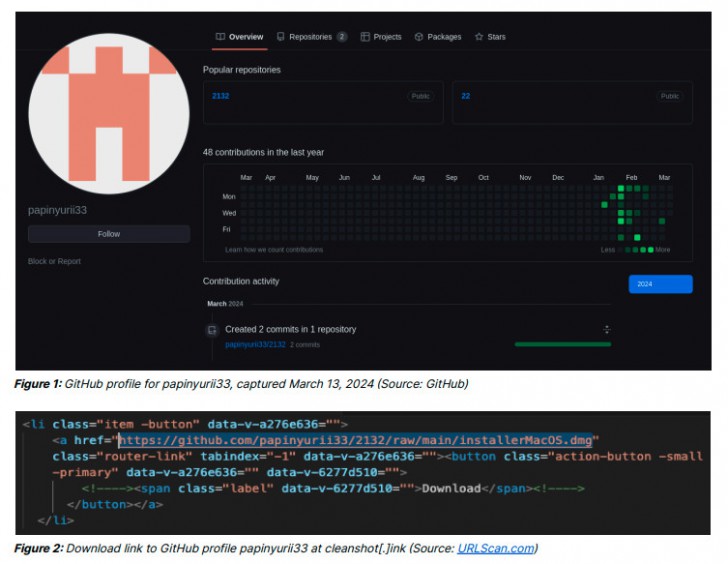Click the Fri row label
This screenshot has width=728, height=564.
coord(226,229)
